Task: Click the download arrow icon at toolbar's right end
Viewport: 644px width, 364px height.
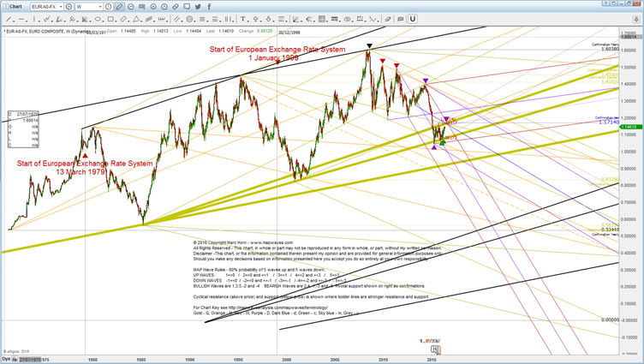Action: pyautogui.click(x=635, y=20)
